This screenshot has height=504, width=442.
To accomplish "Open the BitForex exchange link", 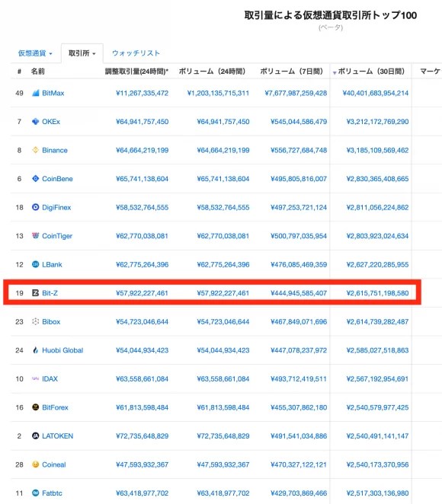I will tap(55, 407).
